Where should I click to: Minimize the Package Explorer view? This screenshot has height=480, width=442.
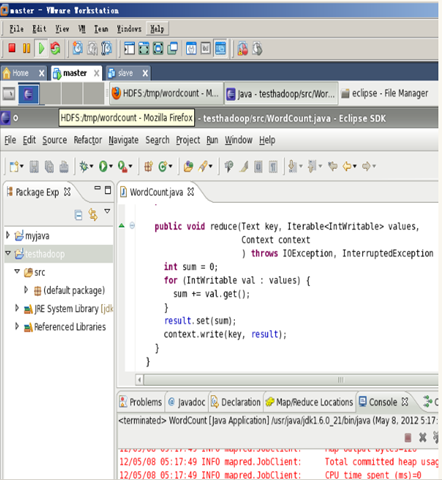pyautogui.click(x=97, y=188)
